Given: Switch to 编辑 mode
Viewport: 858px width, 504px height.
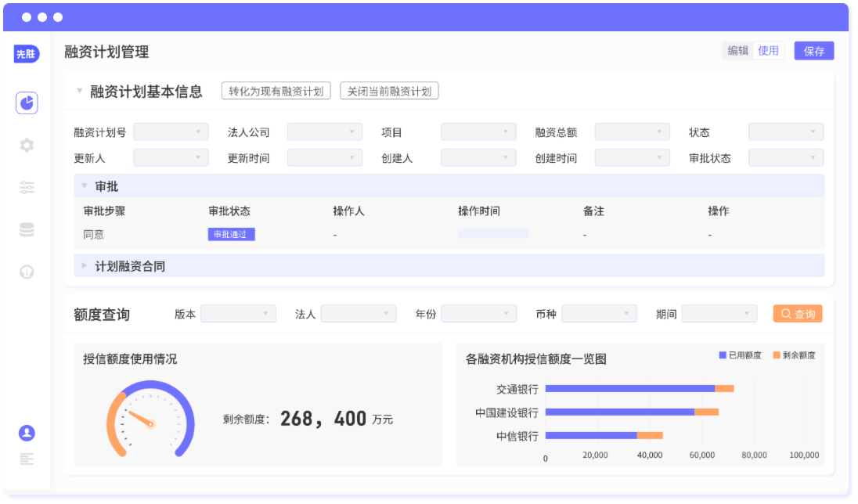Looking at the screenshot, I should pos(737,51).
